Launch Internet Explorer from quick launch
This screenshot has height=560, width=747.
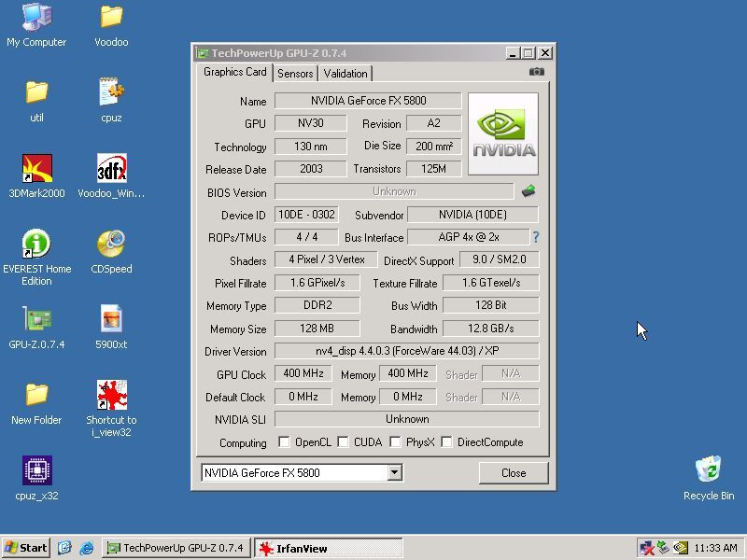pos(86,548)
